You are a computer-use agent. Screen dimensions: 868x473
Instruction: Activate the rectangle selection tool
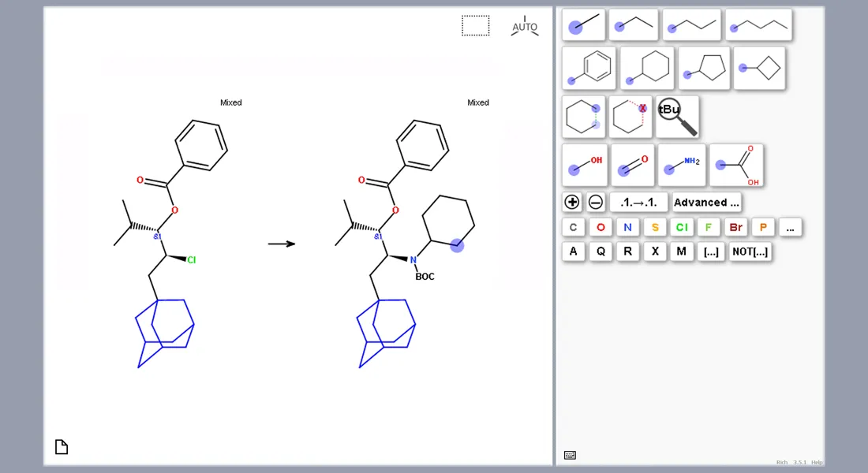click(475, 25)
